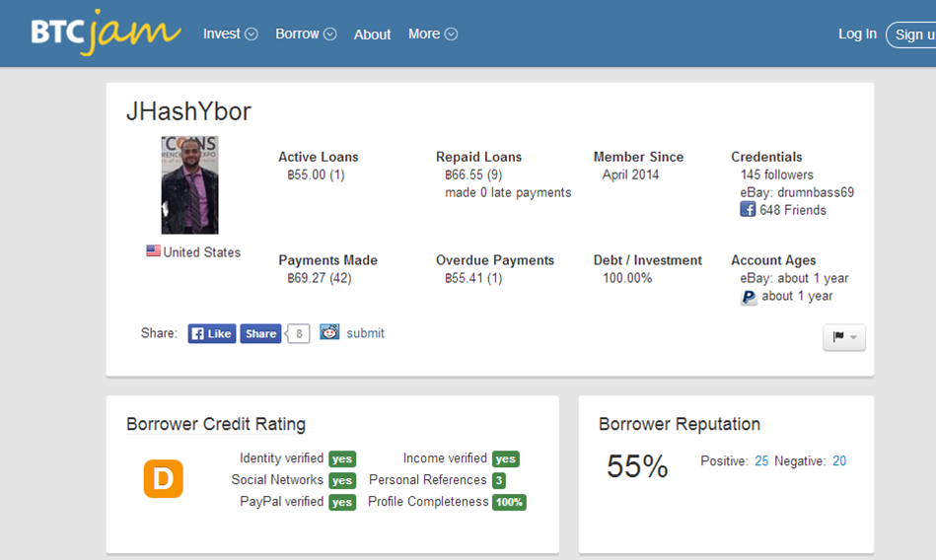Screen dimensions: 936x560
Task: Open the More menu
Action: tap(432, 34)
